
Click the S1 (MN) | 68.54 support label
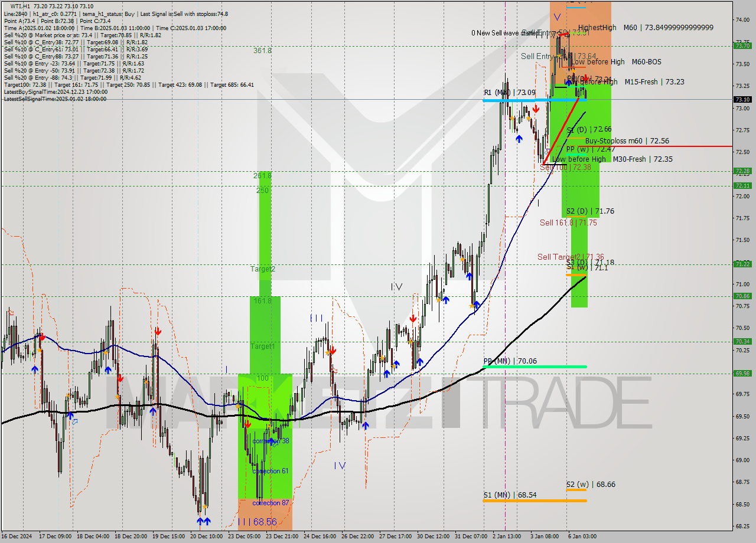(510, 495)
